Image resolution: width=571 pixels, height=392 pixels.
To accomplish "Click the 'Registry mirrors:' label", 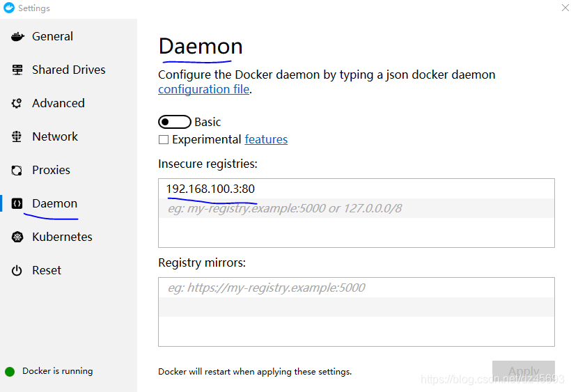I will 202,262.
